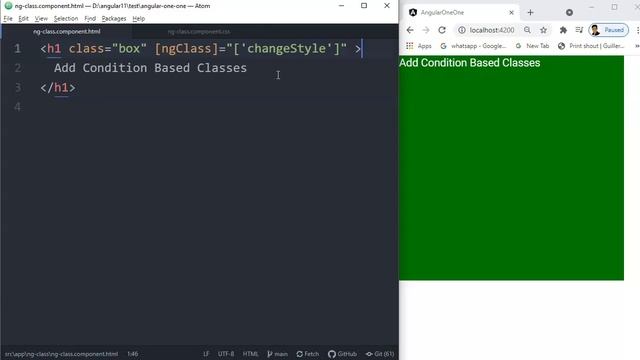This screenshot has height=360, width=640.
Task: Open Chrome media control icon
Action: tap(579, 30)
